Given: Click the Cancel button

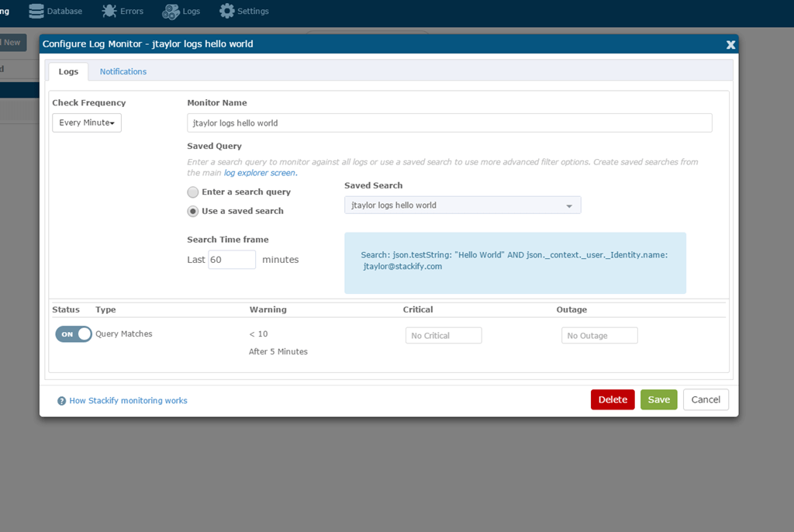Looking at the screenshot, I should [x=706, y=399].
